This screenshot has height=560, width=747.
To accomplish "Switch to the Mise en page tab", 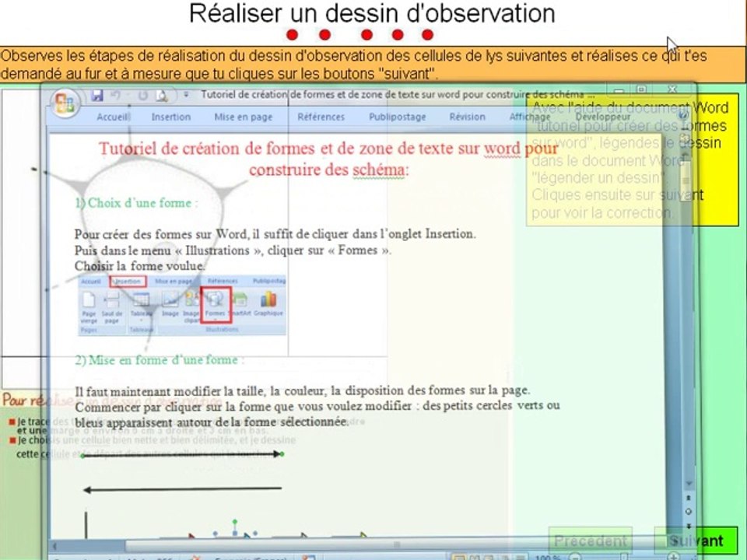I will [244, 117].
